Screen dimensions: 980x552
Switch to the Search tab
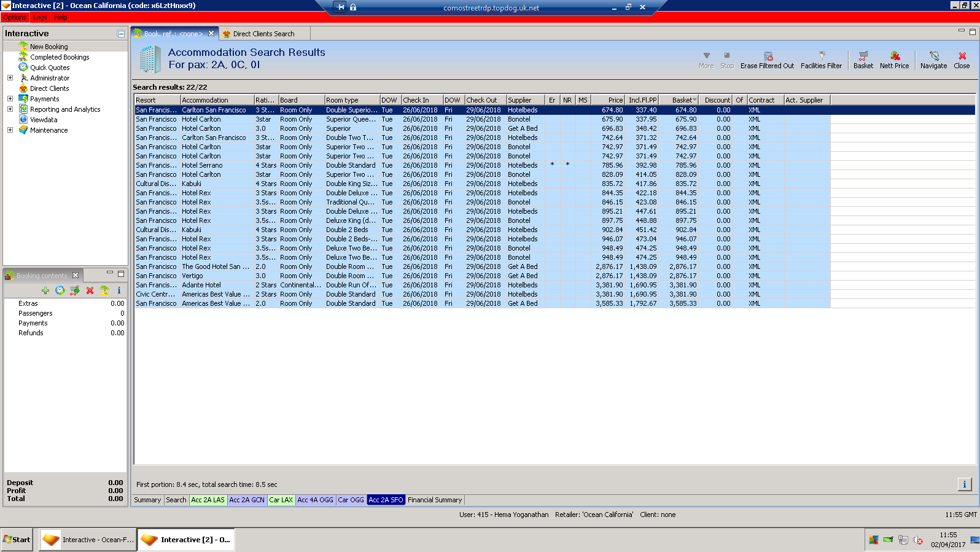tap(176, 500)
